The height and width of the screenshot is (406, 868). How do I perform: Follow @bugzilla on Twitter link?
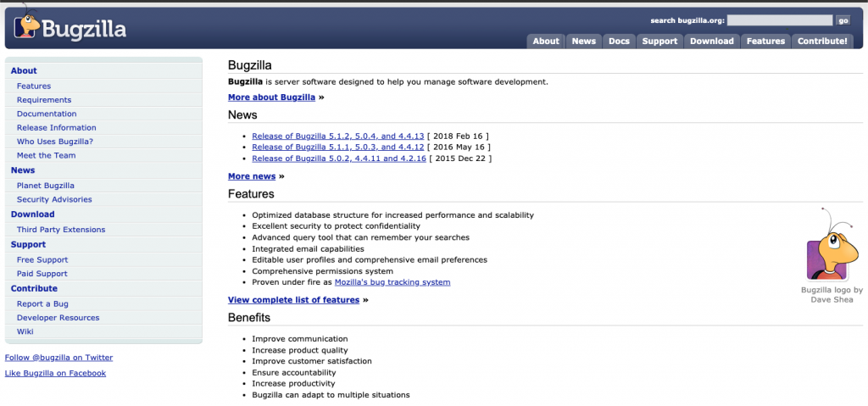[58, 358]
